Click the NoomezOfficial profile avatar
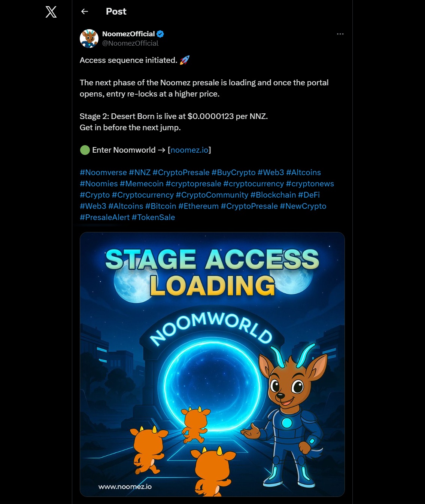The width and height of the screenshot is (425, 504). [89, 39]
